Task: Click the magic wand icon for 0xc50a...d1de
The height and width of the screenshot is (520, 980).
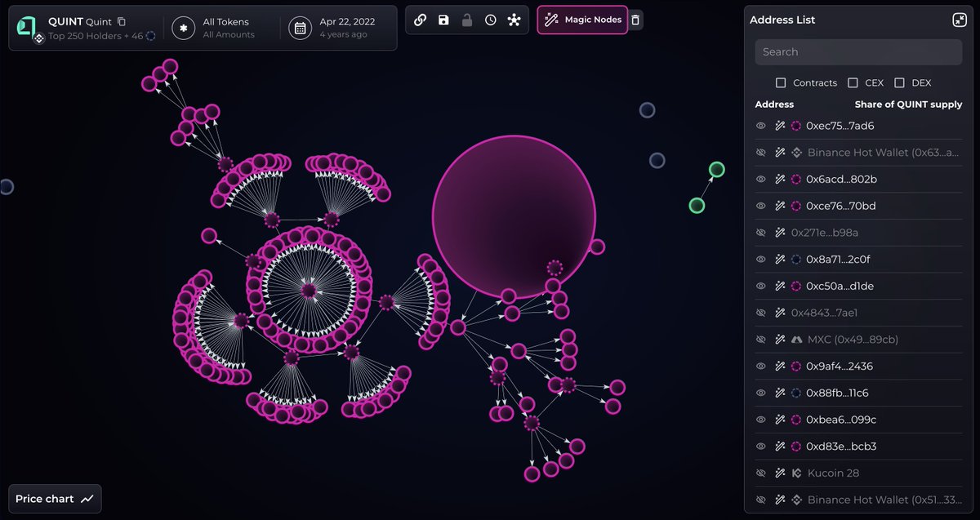Action: pyautogui.click(x=780, y=287)
